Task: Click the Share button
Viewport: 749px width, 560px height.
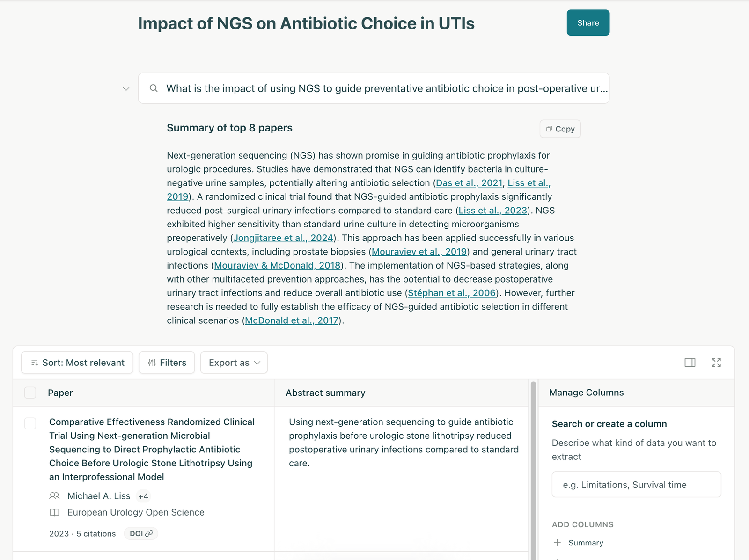Action: (x=588, y=22)
